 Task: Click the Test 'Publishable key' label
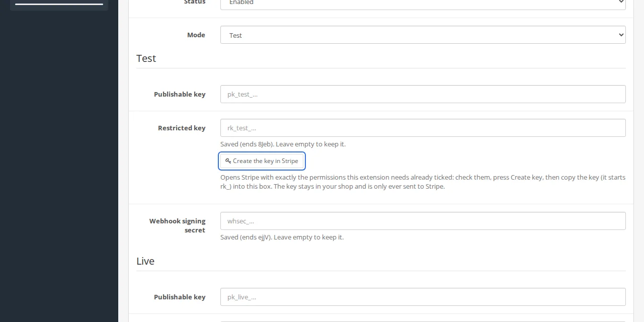point(180,94)
